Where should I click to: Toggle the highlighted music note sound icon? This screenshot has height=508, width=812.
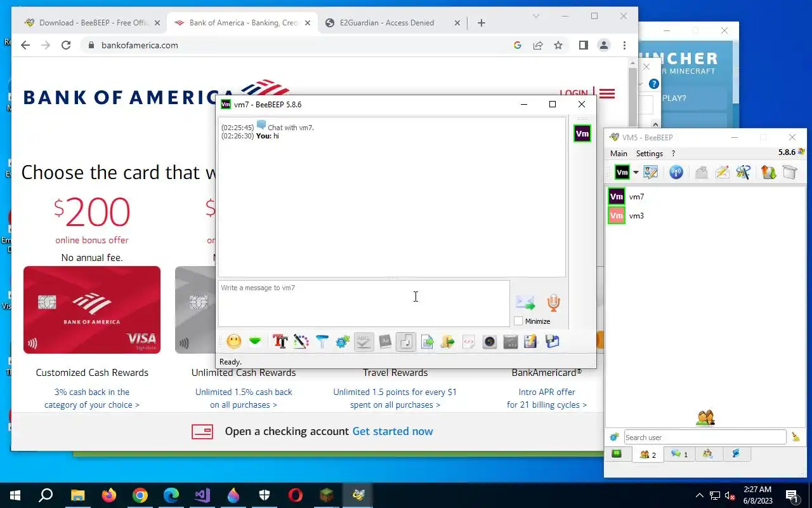click(406, 342)
